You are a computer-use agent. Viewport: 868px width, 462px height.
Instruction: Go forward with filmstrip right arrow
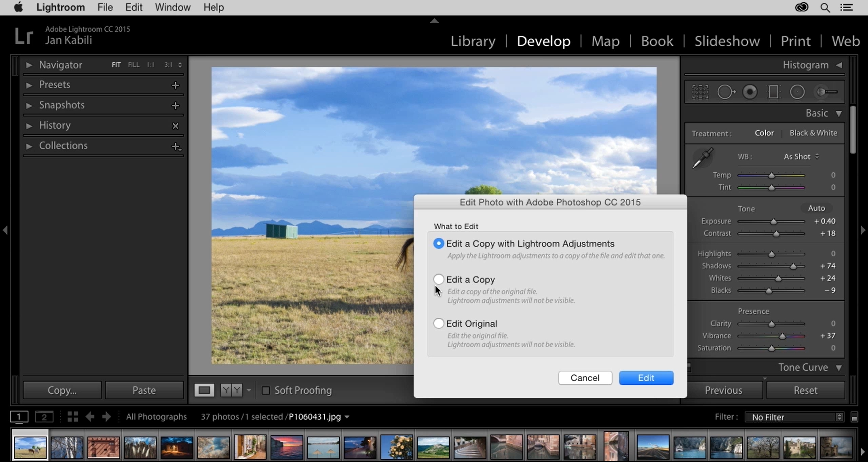(x=107, y=417)
